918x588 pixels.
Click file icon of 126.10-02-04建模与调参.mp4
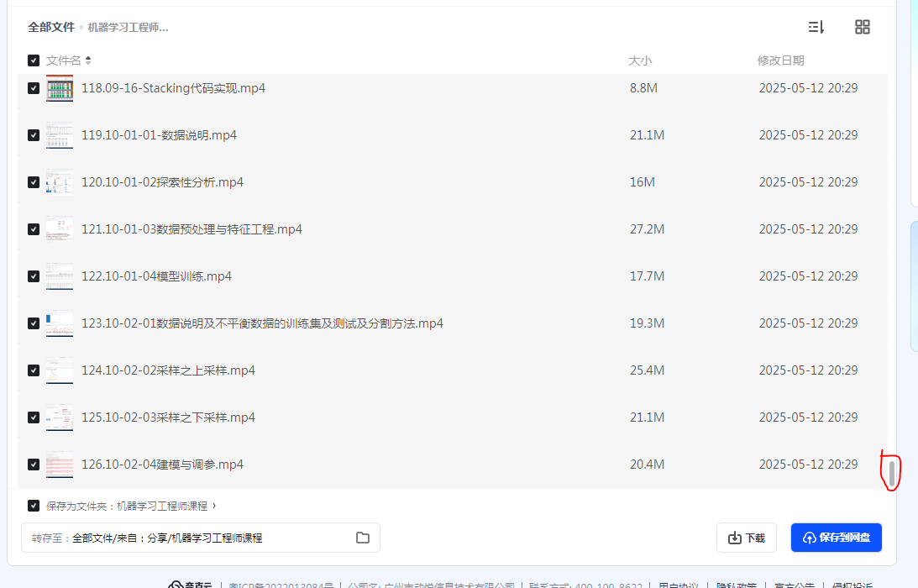(60, 465)
